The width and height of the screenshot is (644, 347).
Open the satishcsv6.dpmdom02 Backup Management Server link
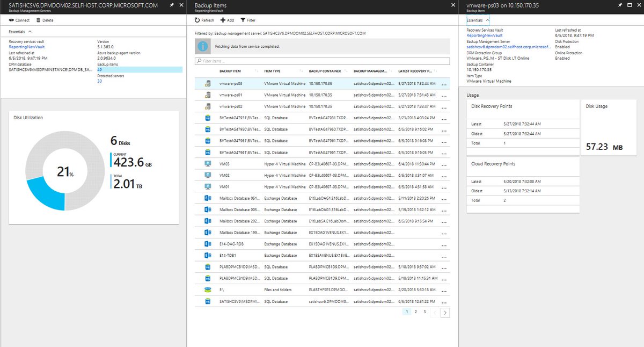click(509, 47)
